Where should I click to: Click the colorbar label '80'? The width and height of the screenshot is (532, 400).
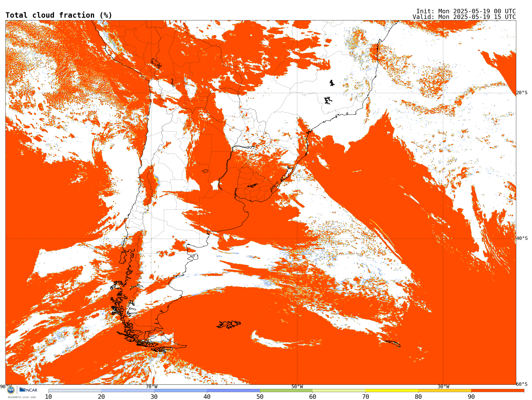(x=418, y=397)
